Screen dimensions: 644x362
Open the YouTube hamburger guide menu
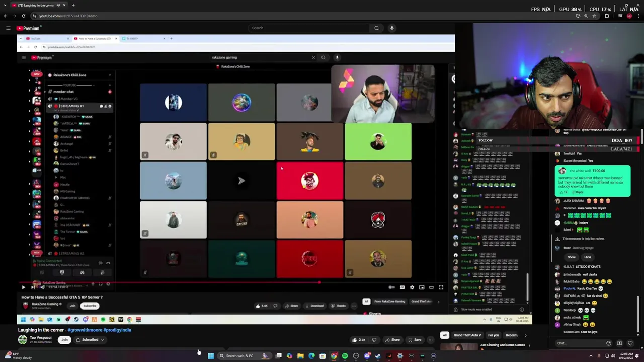[8, 28]
